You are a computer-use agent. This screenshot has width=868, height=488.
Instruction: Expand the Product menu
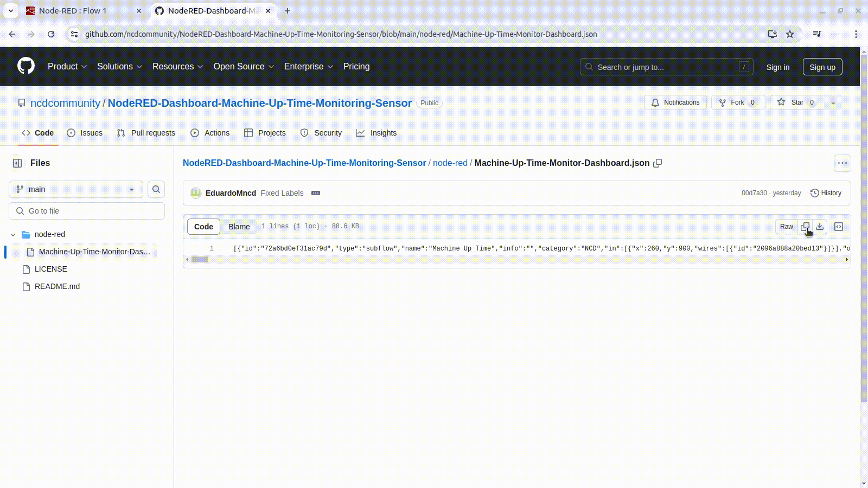pyautogui.click(x=67, y=66)
